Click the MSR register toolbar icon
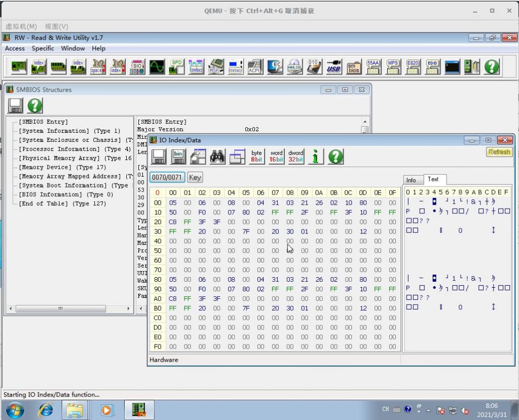 (215, 66)
